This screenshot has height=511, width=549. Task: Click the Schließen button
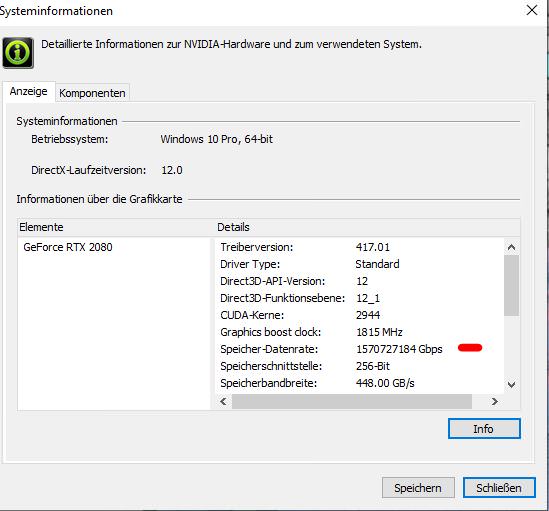(499, 488)
